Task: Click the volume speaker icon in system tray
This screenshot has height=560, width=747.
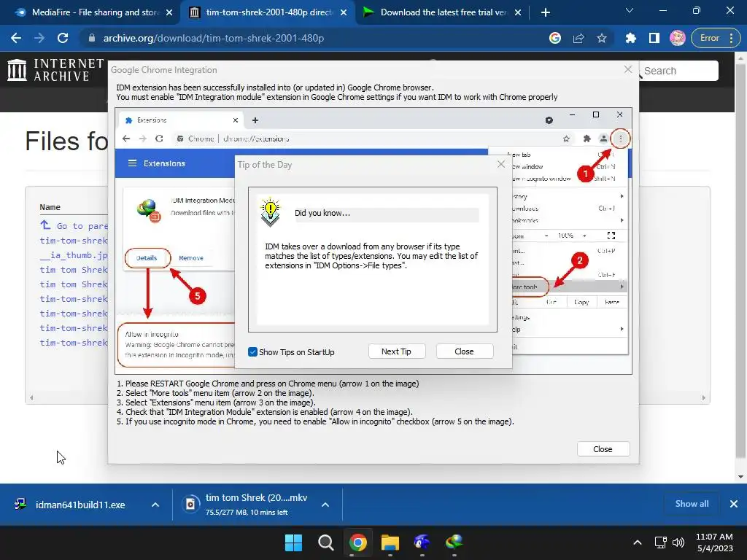Action: tap(678, 542)
